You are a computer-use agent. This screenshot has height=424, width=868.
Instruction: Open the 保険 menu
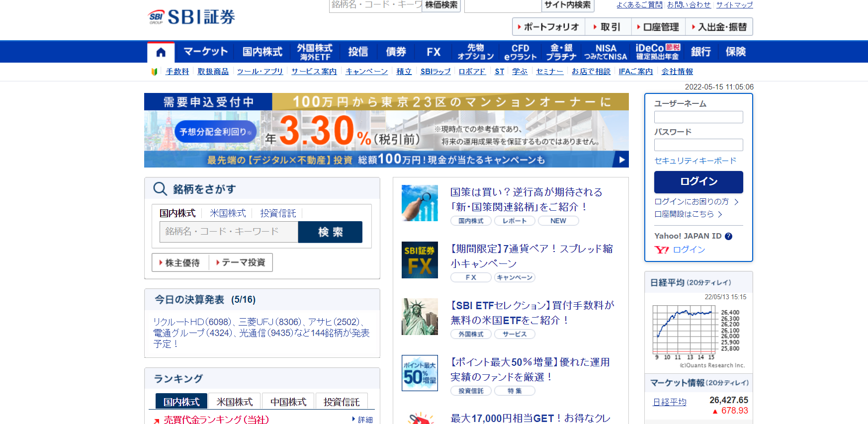click(735, 52)
